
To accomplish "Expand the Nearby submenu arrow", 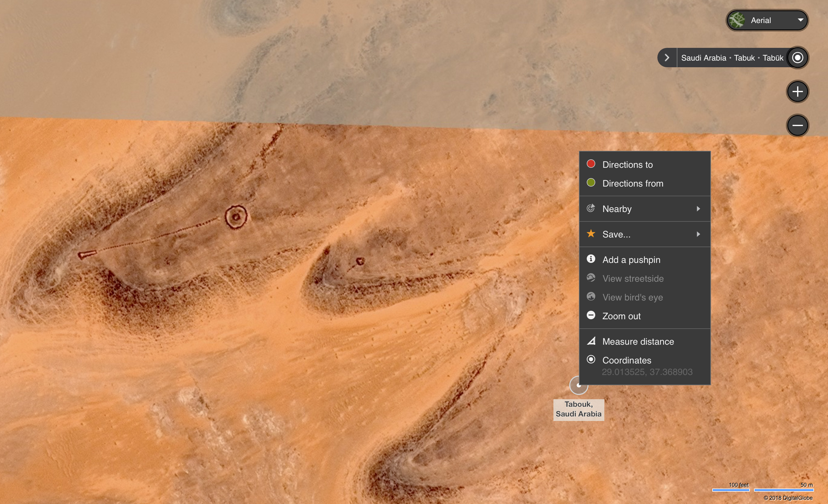I will click(x=698, y=208).
